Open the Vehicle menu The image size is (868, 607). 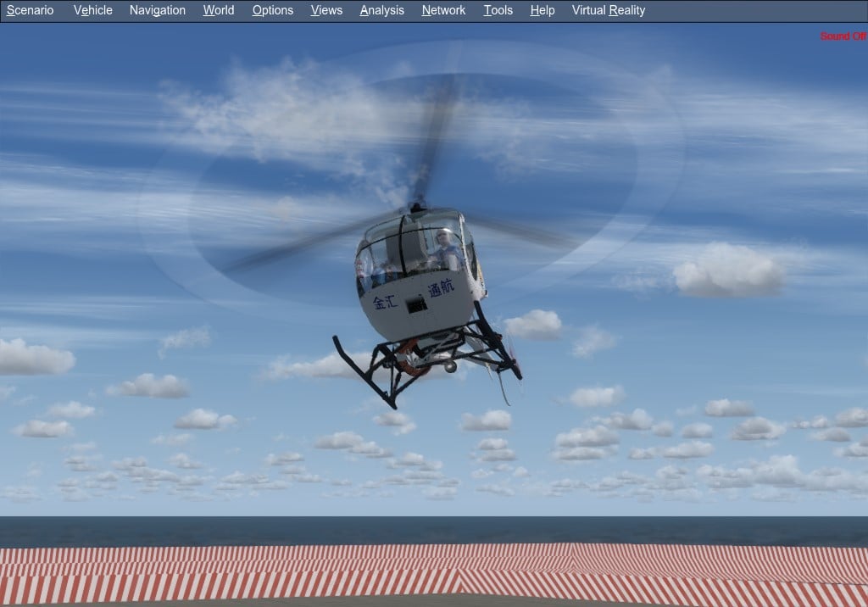click(93, 10)
